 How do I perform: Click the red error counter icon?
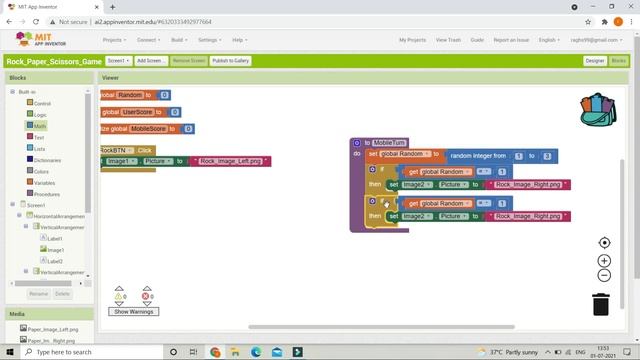click(x=145, y=296)
